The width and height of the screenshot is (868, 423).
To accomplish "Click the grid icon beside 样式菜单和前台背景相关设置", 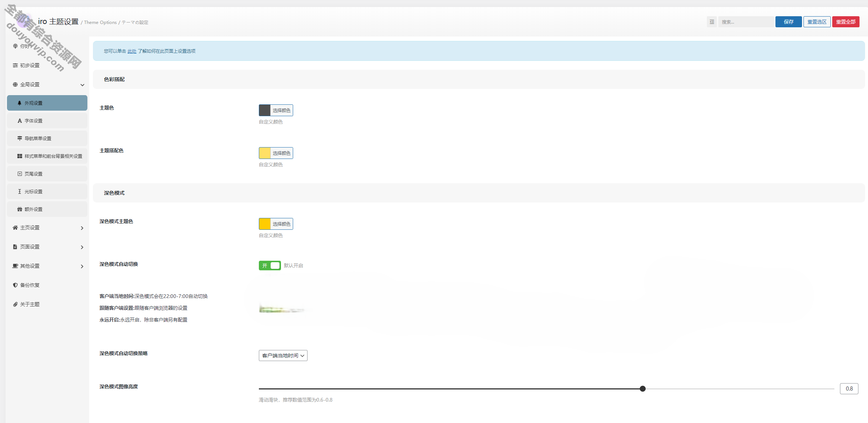I will (20, 156).
